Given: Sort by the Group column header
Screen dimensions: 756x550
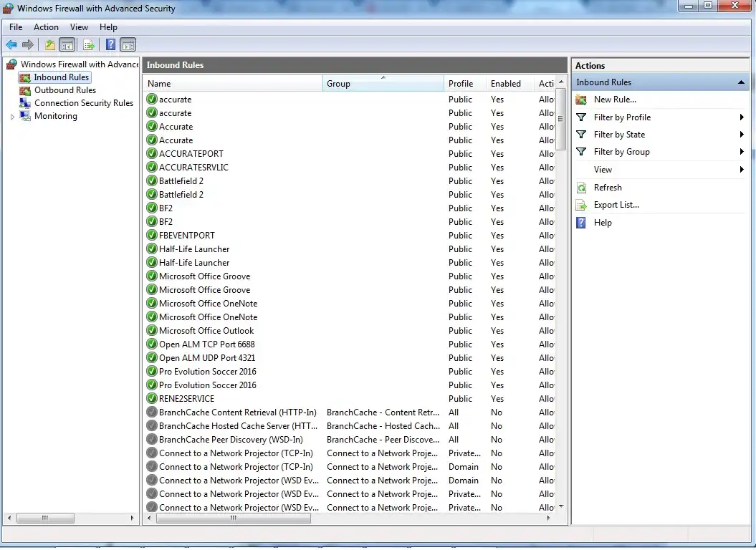Looking at the screenshot, I should (x=383, y=83).
